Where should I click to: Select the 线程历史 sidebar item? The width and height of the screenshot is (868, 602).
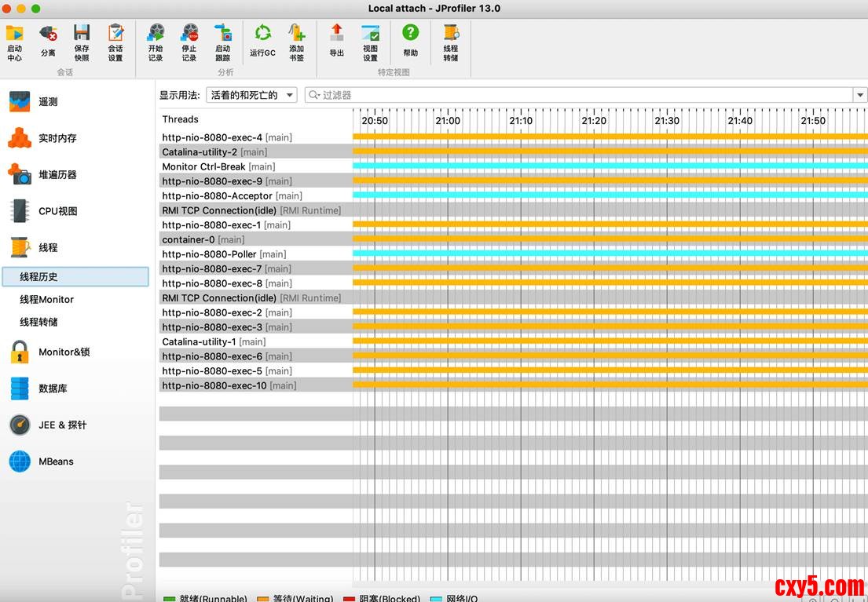pos(75,276)
